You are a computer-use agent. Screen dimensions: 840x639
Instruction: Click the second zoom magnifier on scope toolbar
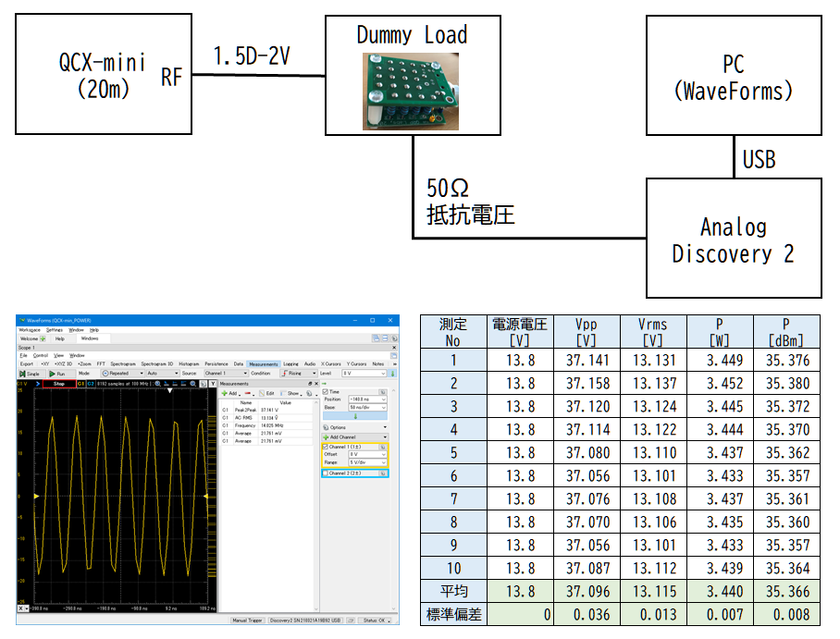click(x=192, y=384)
